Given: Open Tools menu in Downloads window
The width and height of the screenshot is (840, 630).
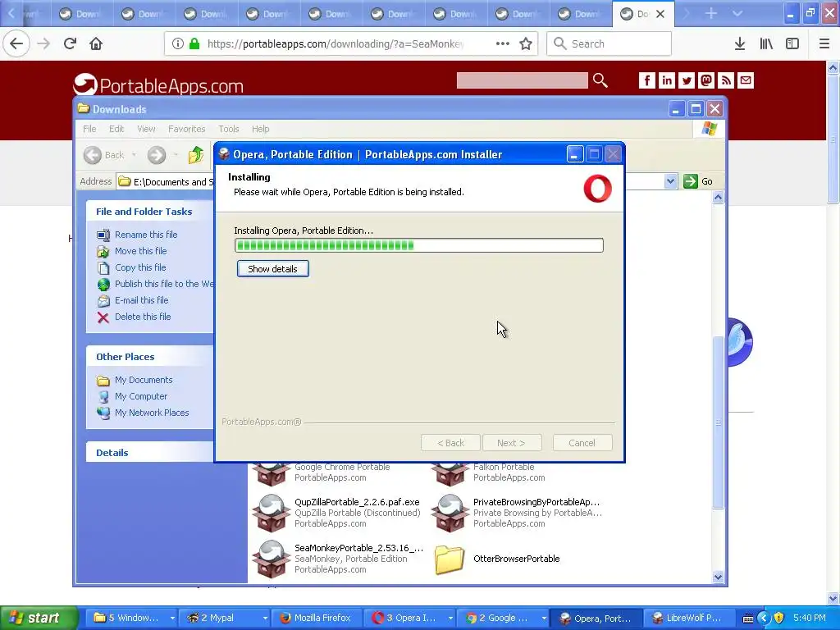Looking at the screenshot, I should pyautogui.click(x=228, y=129).
